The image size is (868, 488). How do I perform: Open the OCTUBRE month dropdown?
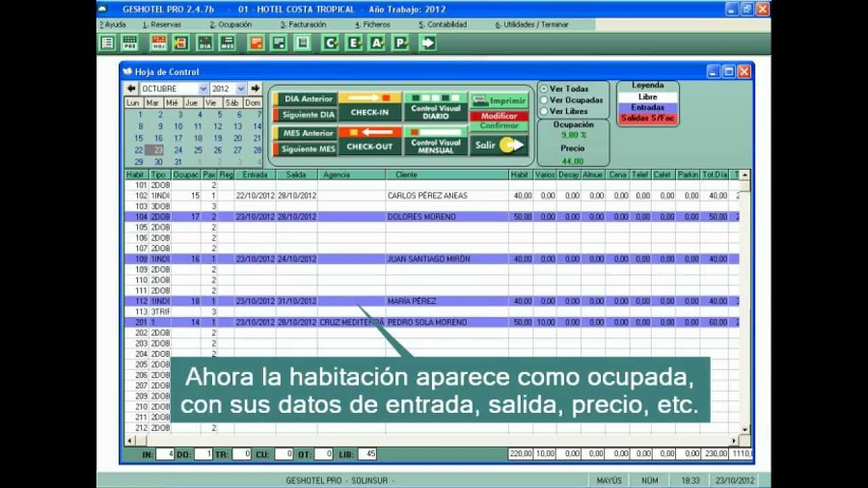tap(203, 89)
